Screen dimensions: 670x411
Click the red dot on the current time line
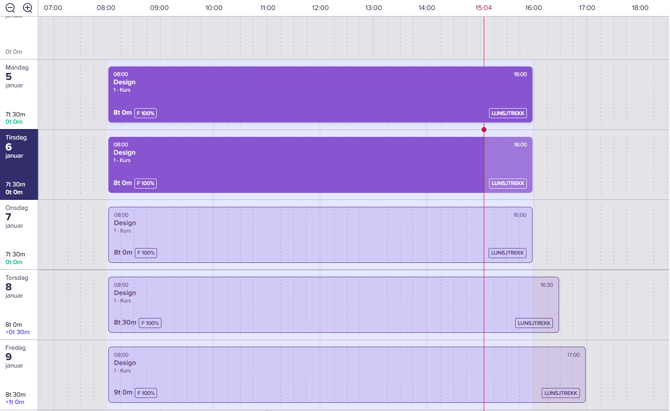click(x=484, y=129)
